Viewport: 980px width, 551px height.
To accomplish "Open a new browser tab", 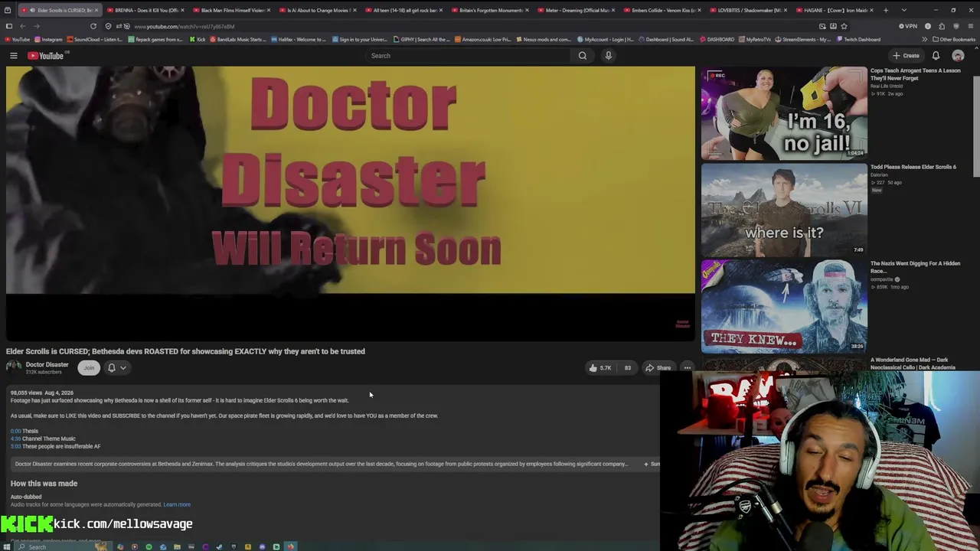I will [886, 10].
